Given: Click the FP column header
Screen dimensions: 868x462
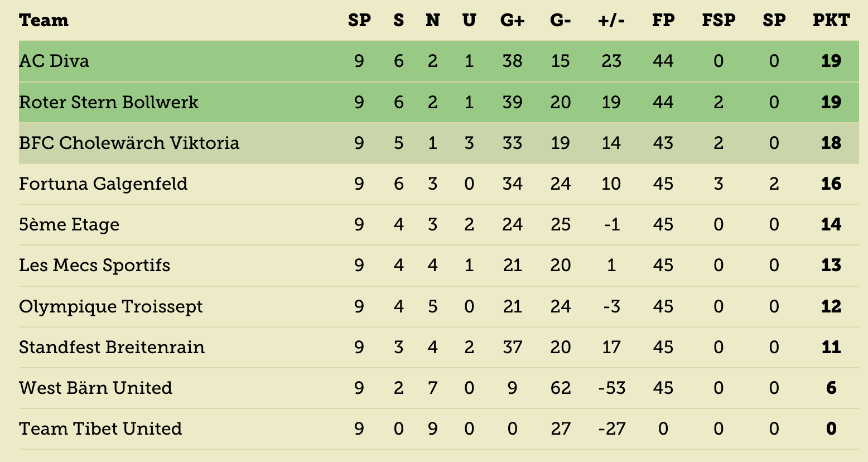Looking at the screenshot, I should [663, 21].
